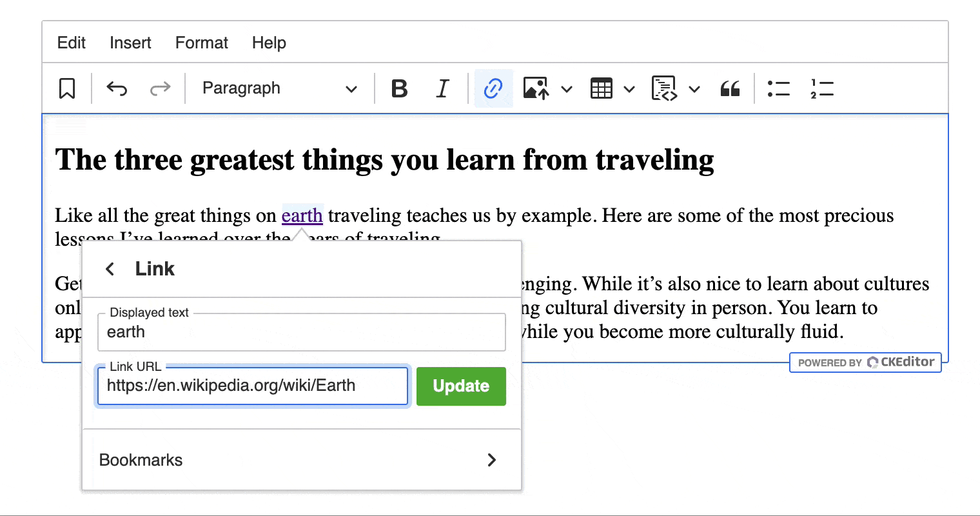Toggle bold text formatting

coord(400,88)
